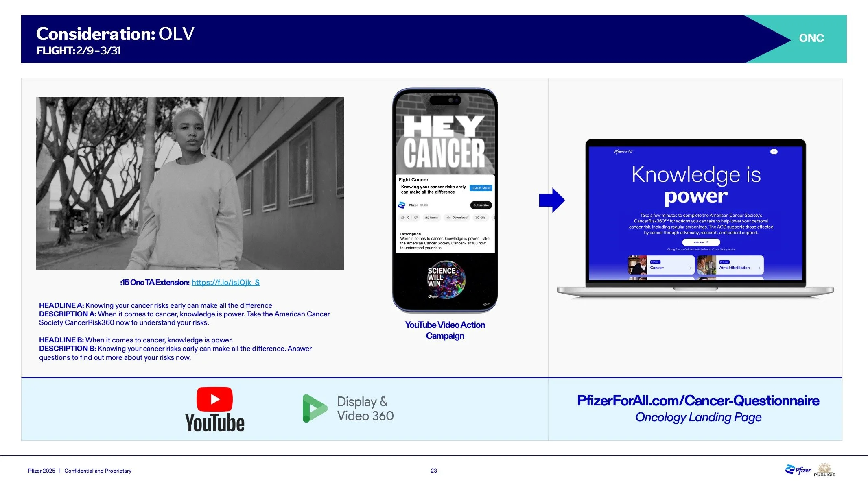This screenshot has width=868, height=488.
Task: Tap the Remix button on the phone
Action: coord(432,218)
